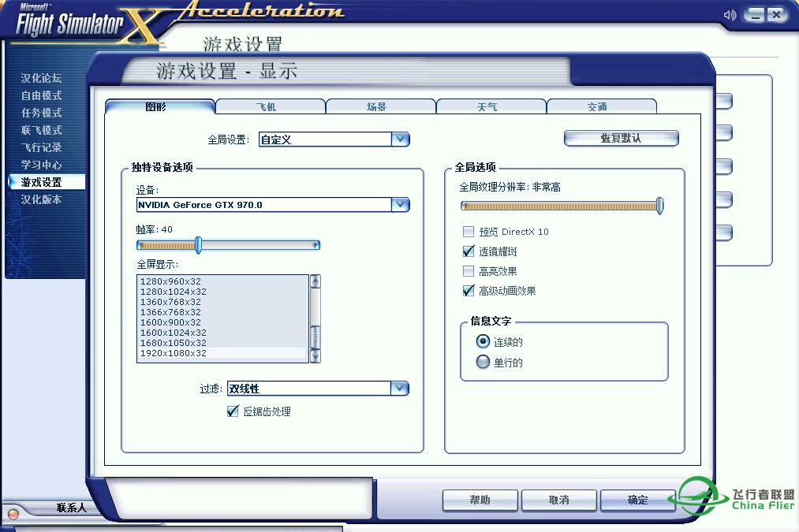Image resolution: width=799 pixels, height=532 pixels.
Task: Minimize the Flight Simulator window
Action: click(x=755, y=15)
